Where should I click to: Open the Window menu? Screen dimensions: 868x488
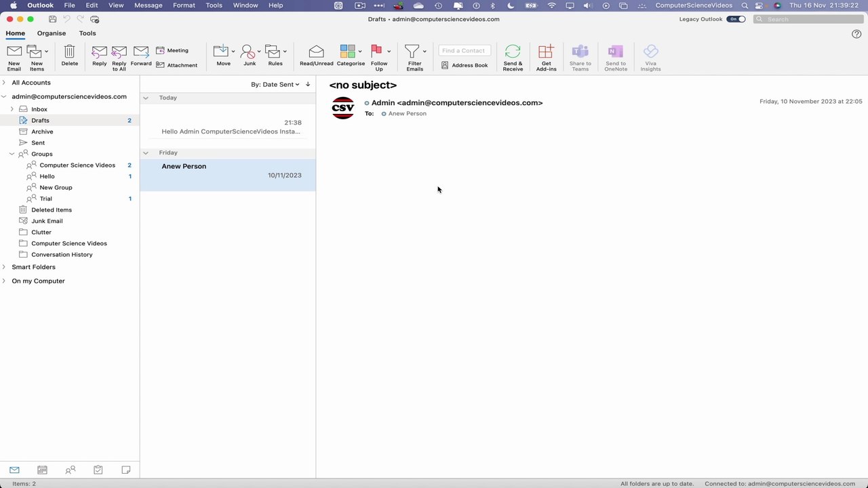click(x=245, y=5)
